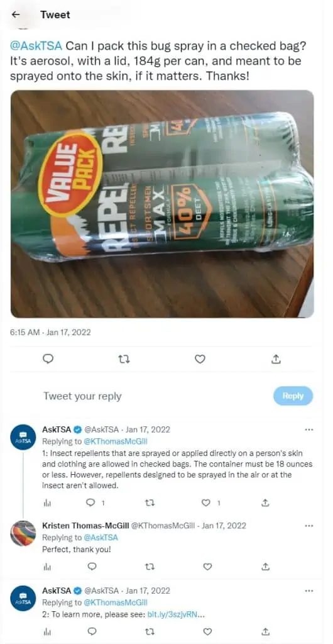
Task: Like Kristen's "Perfect, thank you!" reply
Action: (x=208, y=567)
